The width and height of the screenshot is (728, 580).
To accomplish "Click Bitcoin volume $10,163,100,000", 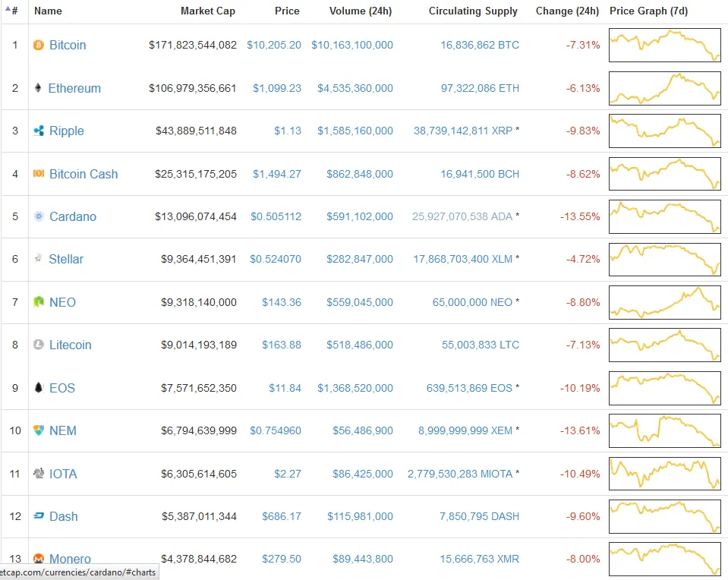I will point(352,45).
